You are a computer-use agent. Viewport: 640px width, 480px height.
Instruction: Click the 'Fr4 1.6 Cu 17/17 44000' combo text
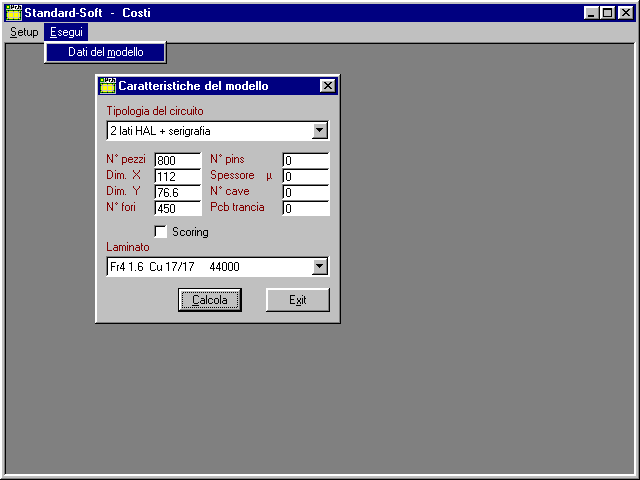pyautogui.click(x=175, y=267)
